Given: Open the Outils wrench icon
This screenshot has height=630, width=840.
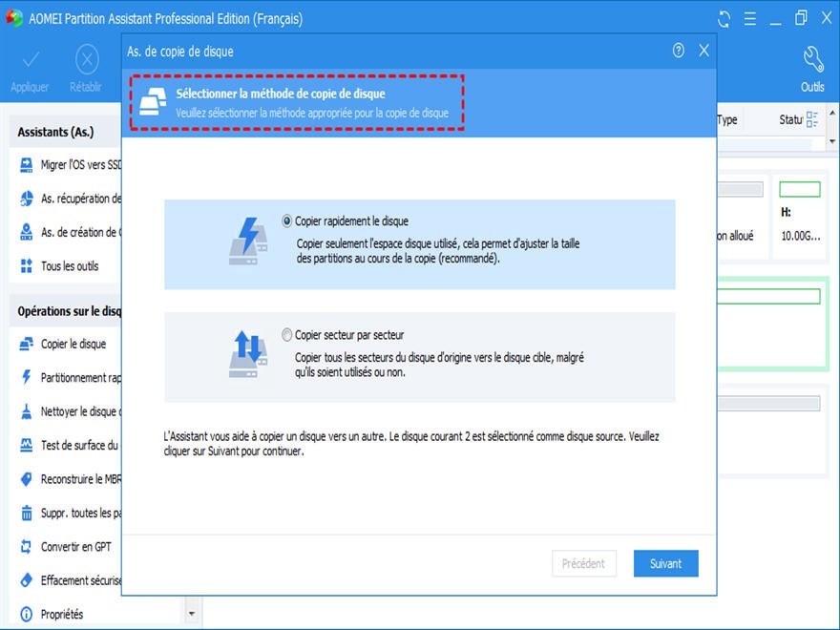Looking at the screenshot, I should tap(812, 59).
